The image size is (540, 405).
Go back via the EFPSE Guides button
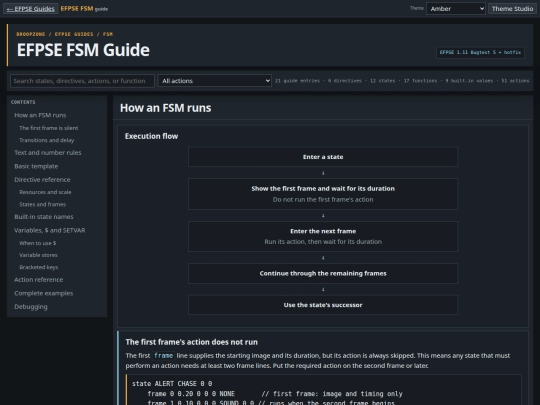(31, 9)
